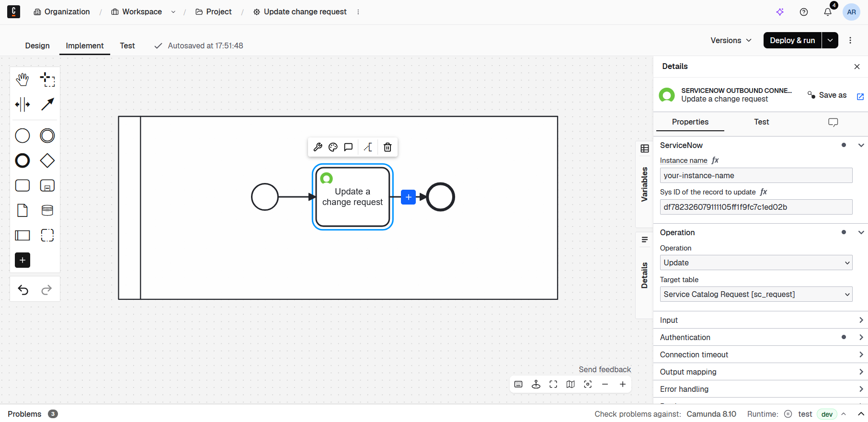Create an Intermediate event from palette
This screenshot has height=422, width=868.
point(47,136)
